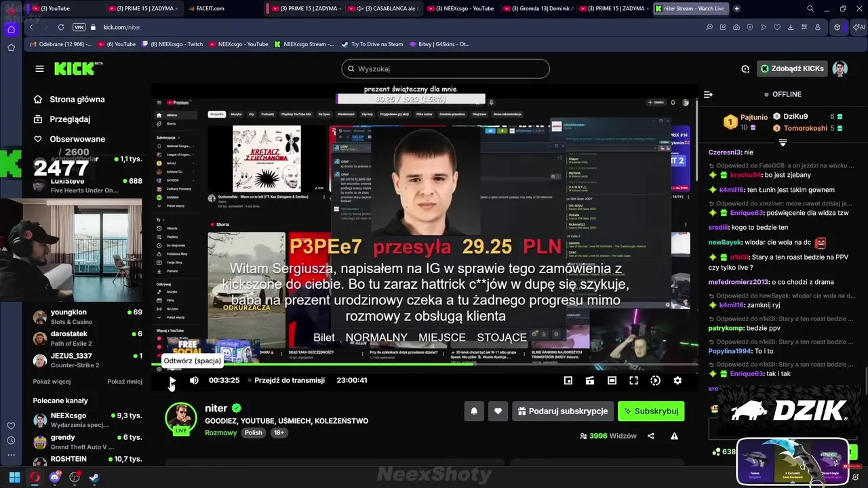This screenshot has height=488, width=868.
Task: Select the Polish language tag
Action: point(253,432)
